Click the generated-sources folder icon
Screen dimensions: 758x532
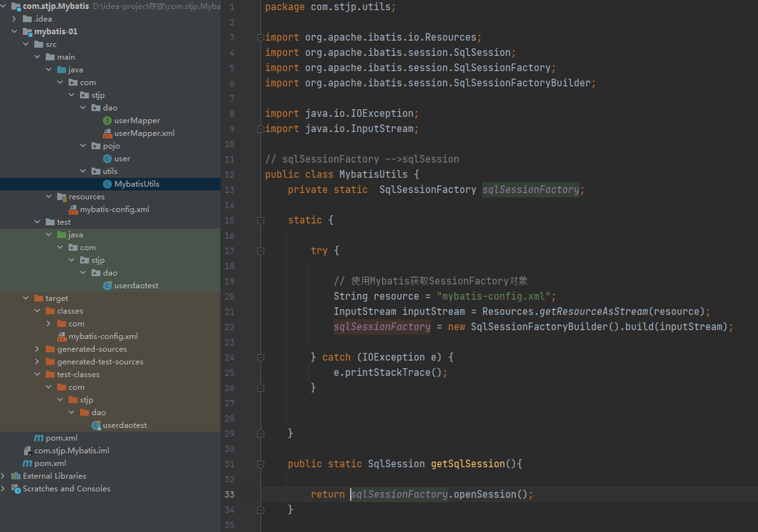[50, 349]
